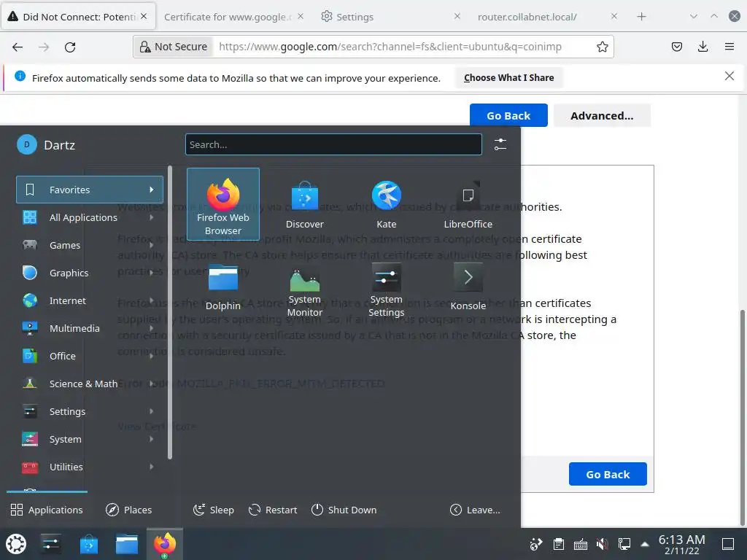The width and height of the screenshot is (747, 560).
Task: Click the top Go Back button
Action: pyautogui.click(x=508, y=115)
